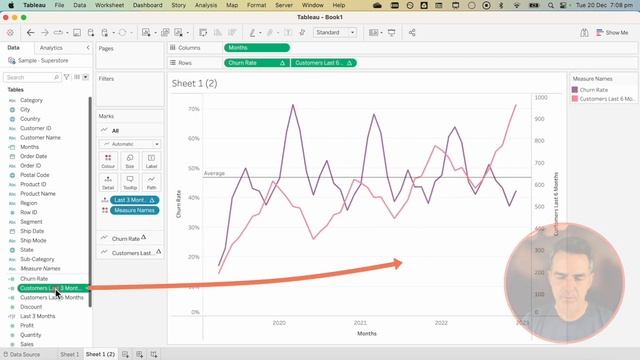Click the Save icon in toolbar
Viewport: 640px width, 360px height.
[x=77, y=33]
